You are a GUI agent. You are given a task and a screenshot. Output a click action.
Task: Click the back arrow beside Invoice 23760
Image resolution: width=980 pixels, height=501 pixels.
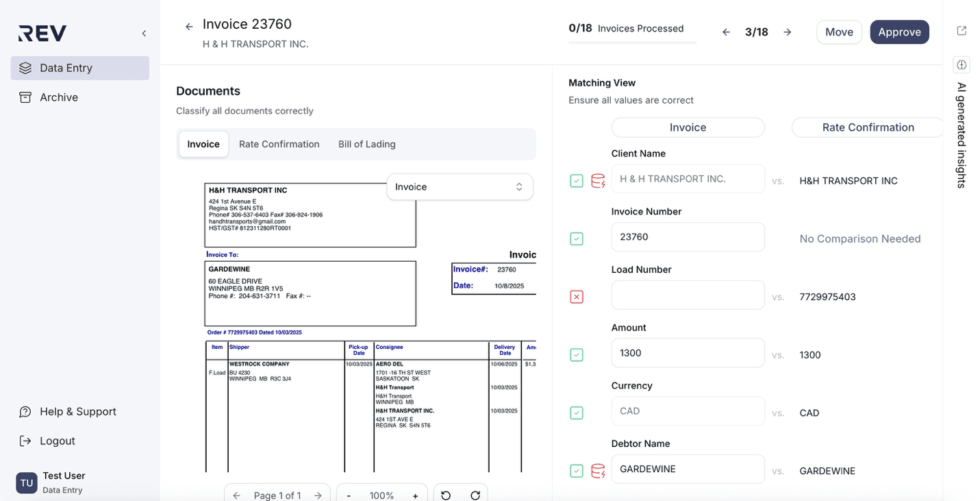pos(189,27)
